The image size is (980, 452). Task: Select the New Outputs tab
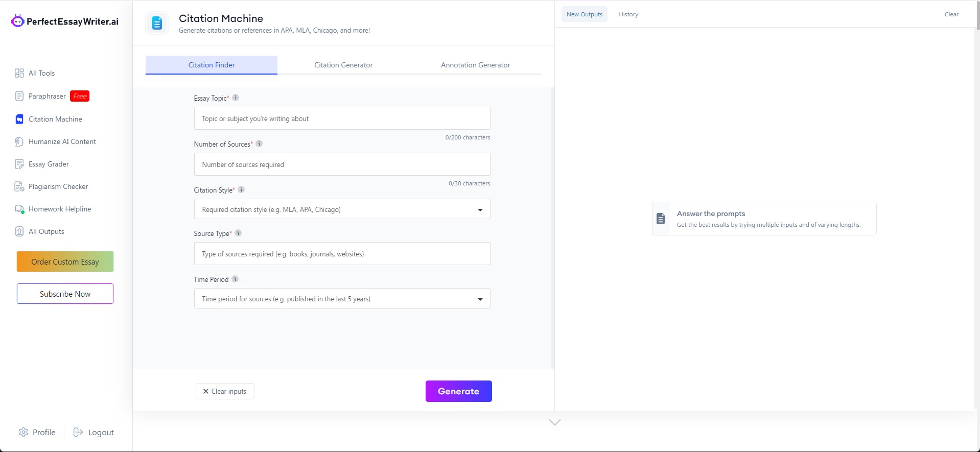[x=585, y=14]
